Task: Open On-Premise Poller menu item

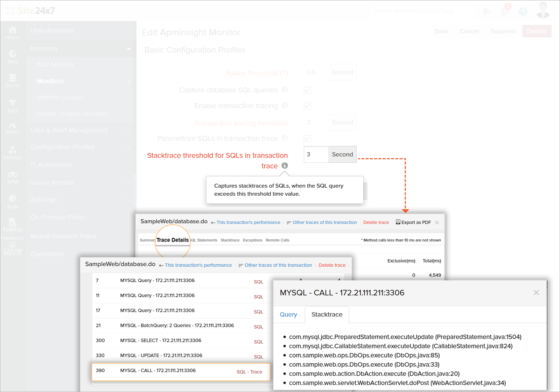Action: pos(57,217)
